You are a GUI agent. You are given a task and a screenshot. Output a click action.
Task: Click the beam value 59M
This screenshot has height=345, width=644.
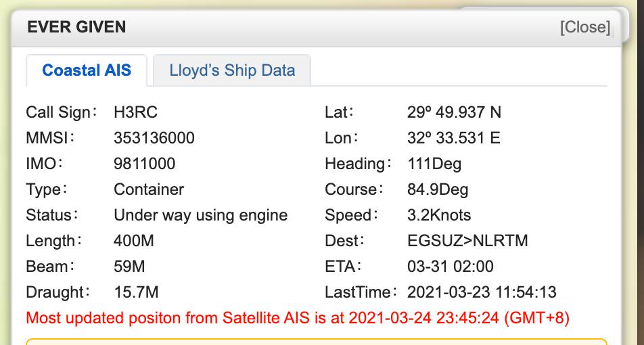pyautogui.click(x=129, y=267)
